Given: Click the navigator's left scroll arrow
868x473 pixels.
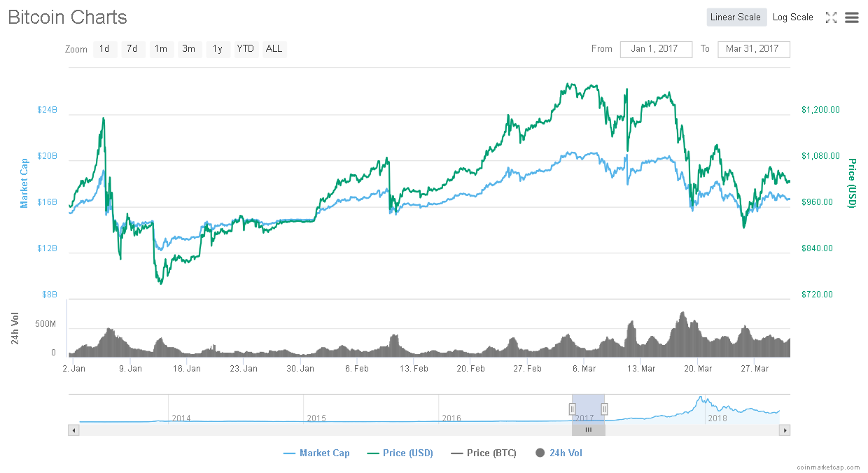Looking at the screenshot, I should [x=73, y=430].
